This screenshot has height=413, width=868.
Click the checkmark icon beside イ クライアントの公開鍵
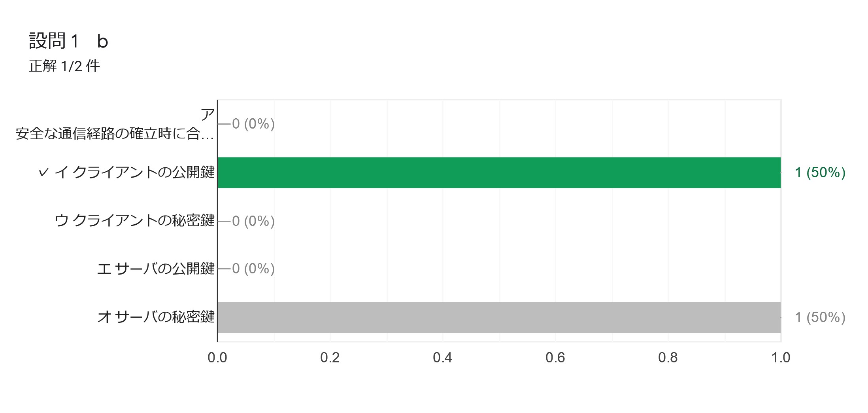43,172
